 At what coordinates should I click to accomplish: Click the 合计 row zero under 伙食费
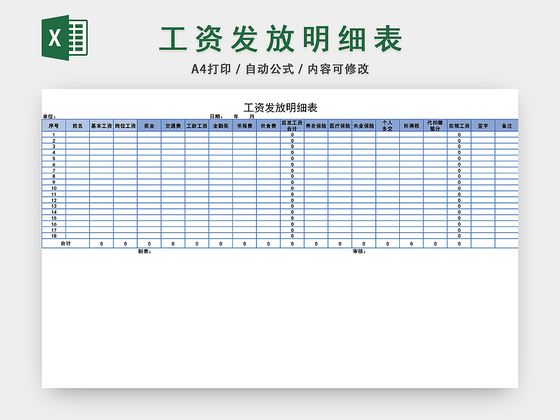pos(269,244)
